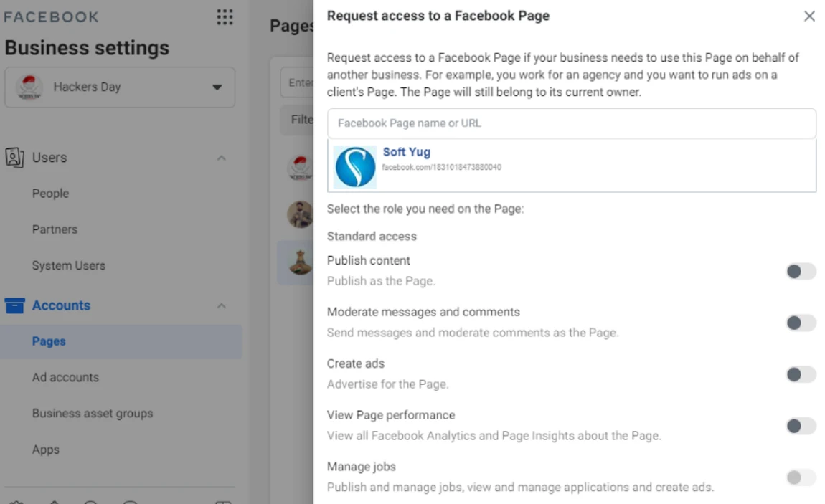Select the highlighted third page avatar in list
This screenshot has height=504, width=825.
(300, 262)
